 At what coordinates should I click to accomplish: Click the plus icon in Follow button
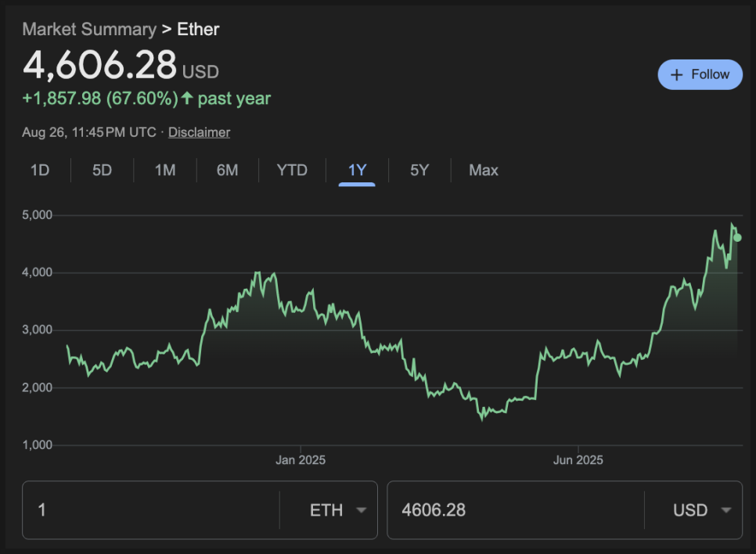point(676,75)
